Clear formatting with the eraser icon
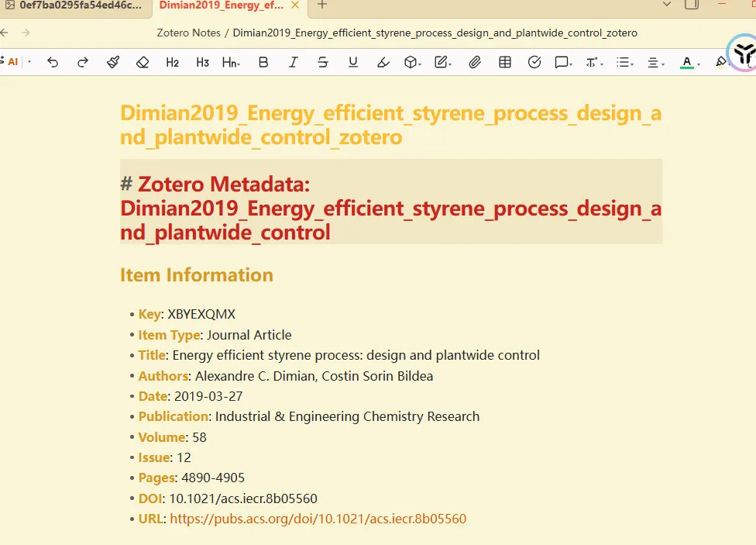This screenshot has width=756, height=545. [x=143, y=62]
